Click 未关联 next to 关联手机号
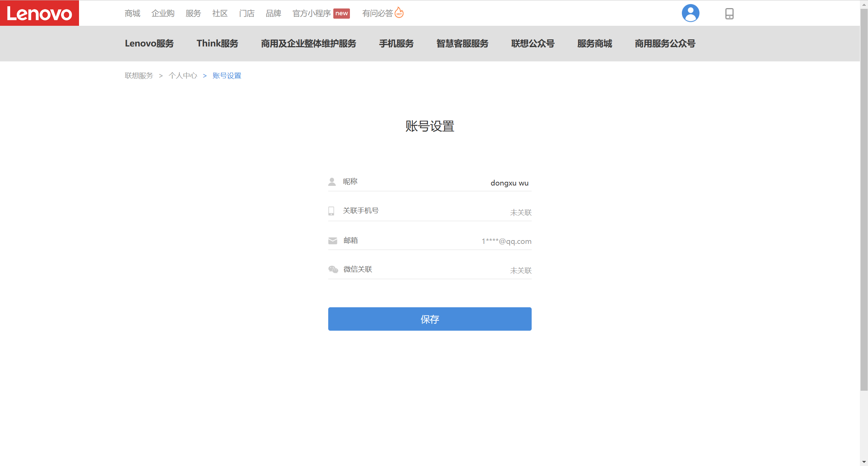 coord(520,213)
